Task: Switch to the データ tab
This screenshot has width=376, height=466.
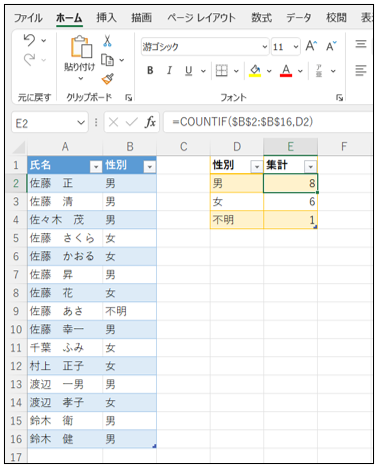Action: coord(299,17)
